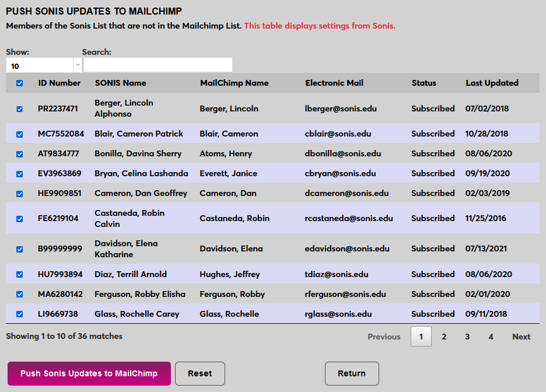The height and width of the screenshot is (392, 546).
Task: Click date 07/13/2021 in Last Updated
Action: click(x=486, y=249)
